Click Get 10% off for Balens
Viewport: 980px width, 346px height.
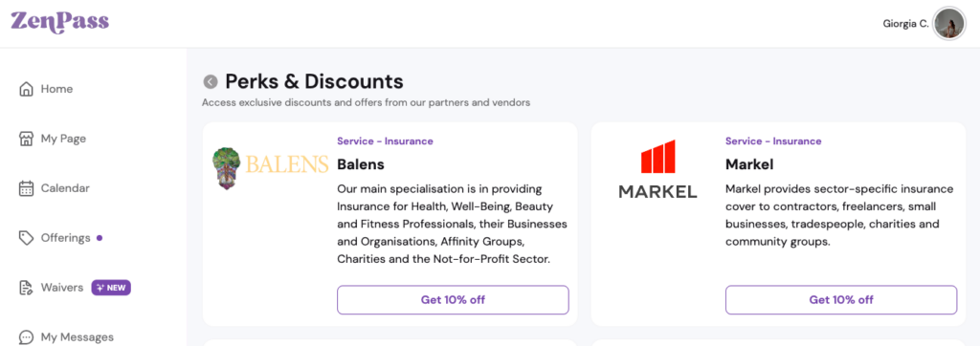453,300
